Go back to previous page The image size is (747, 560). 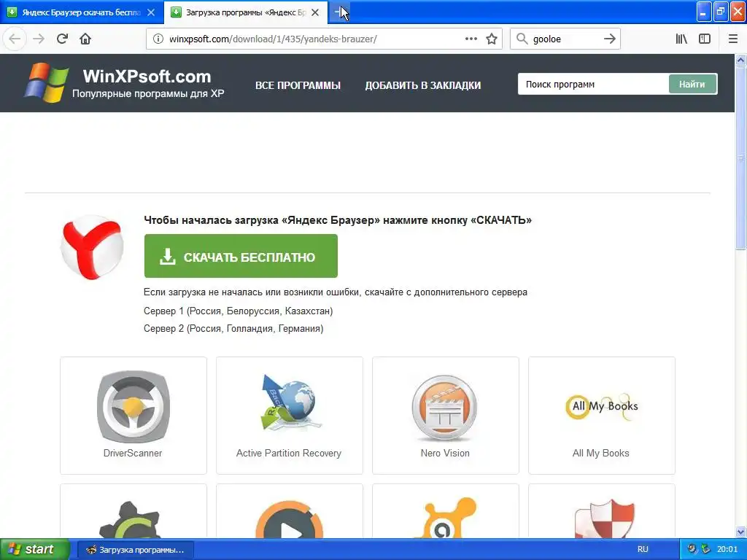[15, 39]
